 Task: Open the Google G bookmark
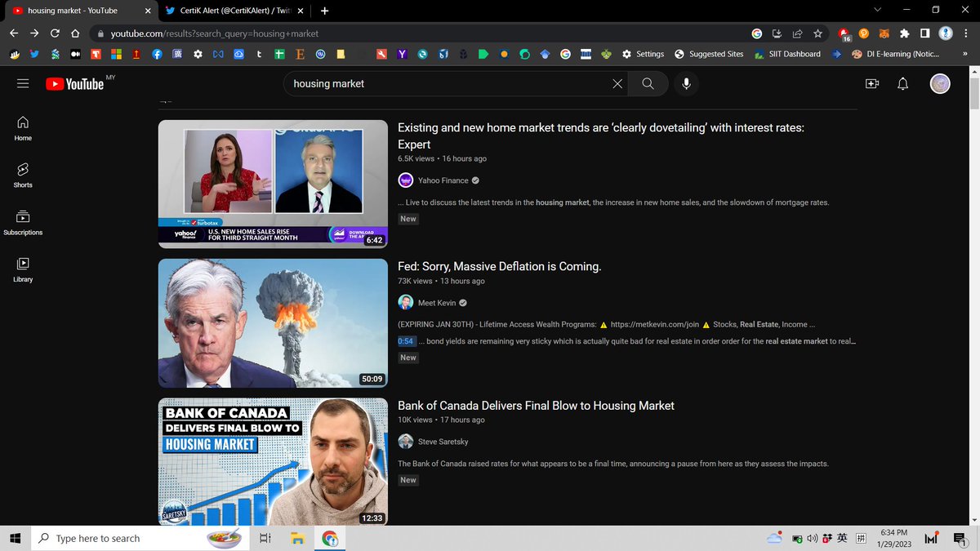click(565, 54)
